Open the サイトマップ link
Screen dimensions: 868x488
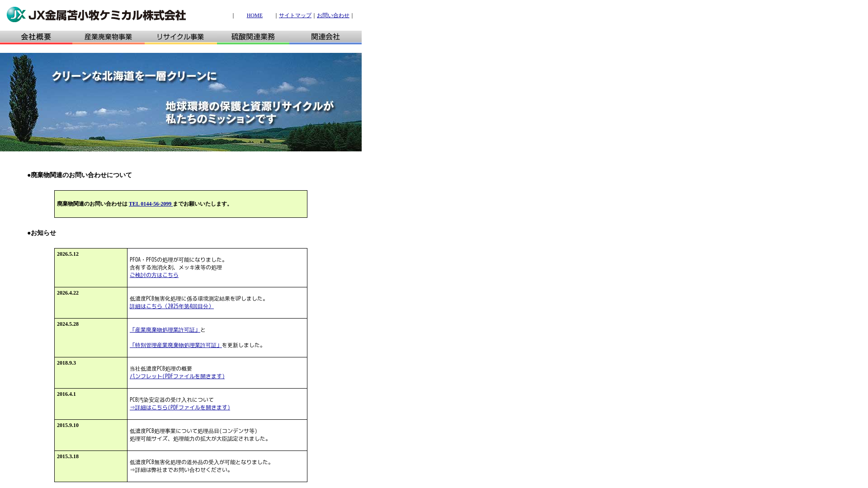pos(295,15)
